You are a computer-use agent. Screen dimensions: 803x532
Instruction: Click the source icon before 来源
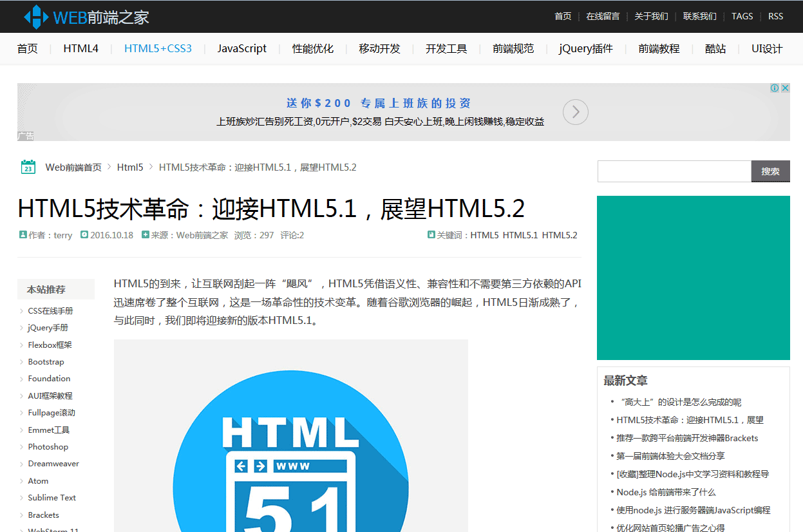[x=146, y=235]
